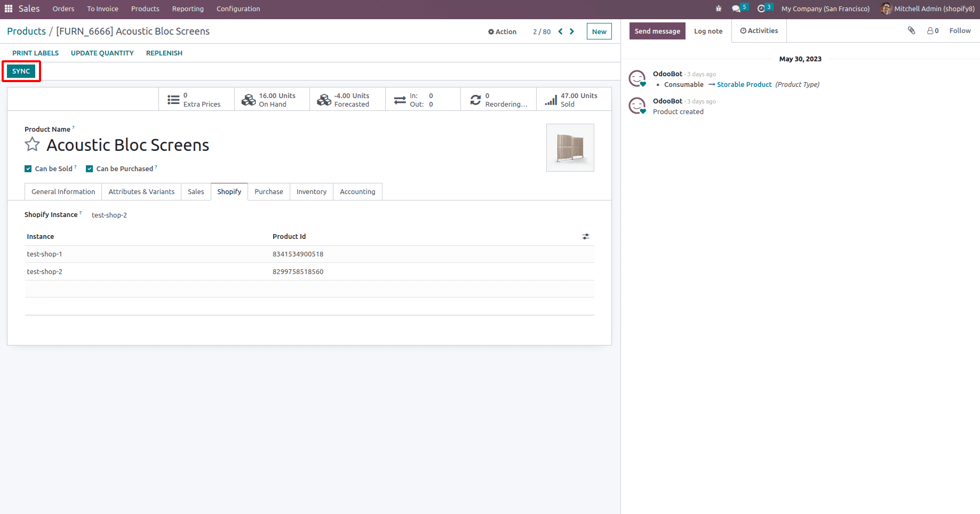Click UPDATE QUANTITY button

point(102,53)
